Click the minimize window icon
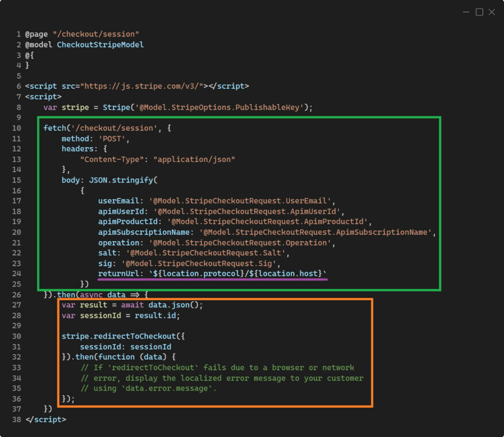 467,12
